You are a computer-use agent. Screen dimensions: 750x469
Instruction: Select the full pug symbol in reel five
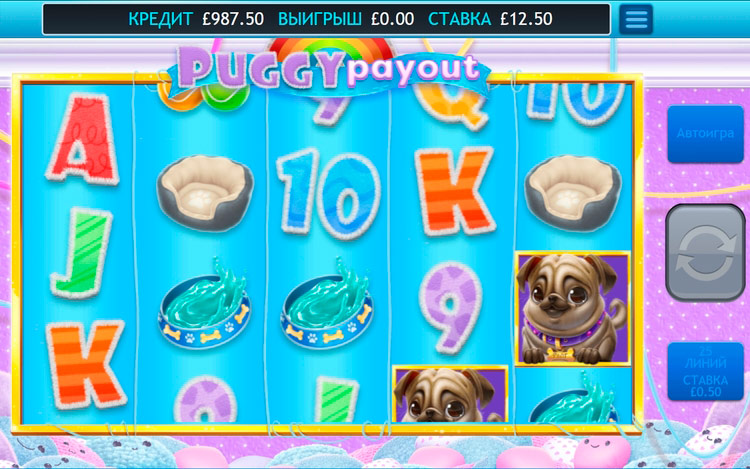(573, 309)
